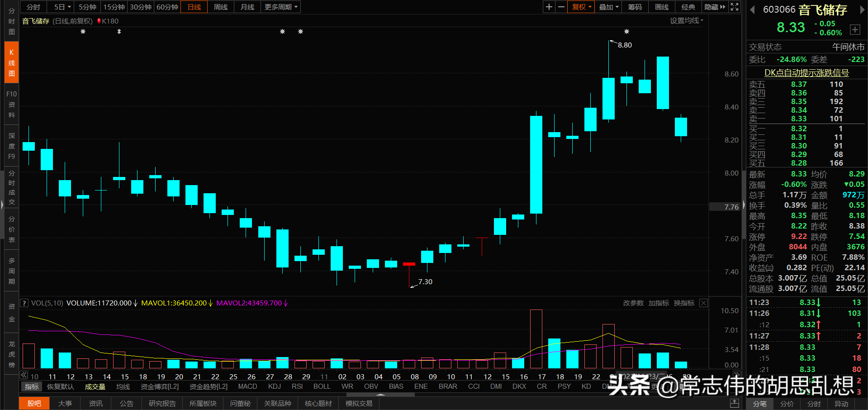Click 加指标 to add an indicator
868x410 pixels.
tap(659, 303)
